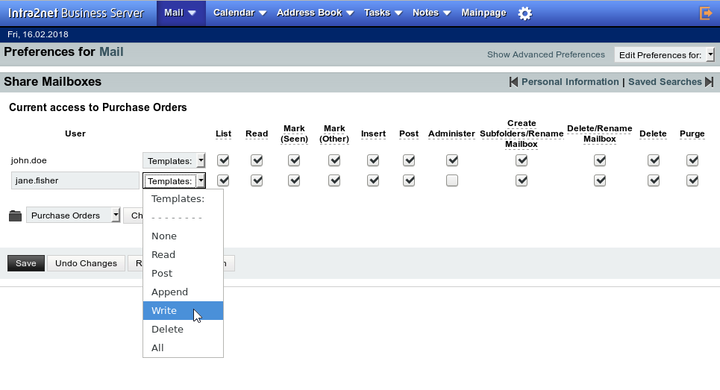Toggle Create Subfolders checkbox for jane.fisher
Viewport: 720px width, 390px height.
[521, 181]
